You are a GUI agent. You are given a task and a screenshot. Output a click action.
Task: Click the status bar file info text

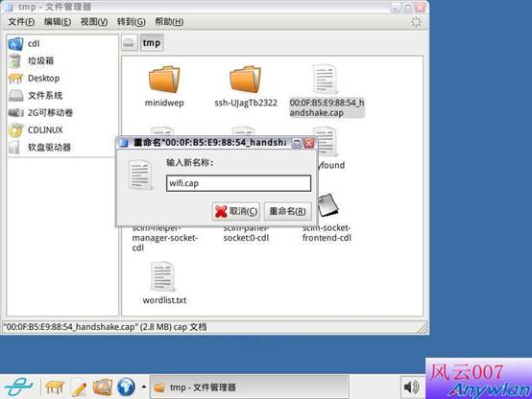pos(105,327)
